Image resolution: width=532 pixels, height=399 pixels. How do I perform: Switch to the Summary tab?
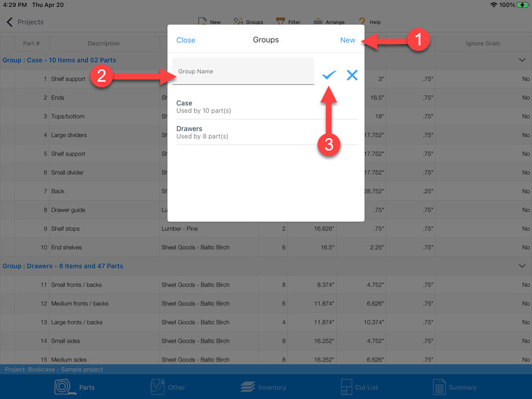coord(455,387)
